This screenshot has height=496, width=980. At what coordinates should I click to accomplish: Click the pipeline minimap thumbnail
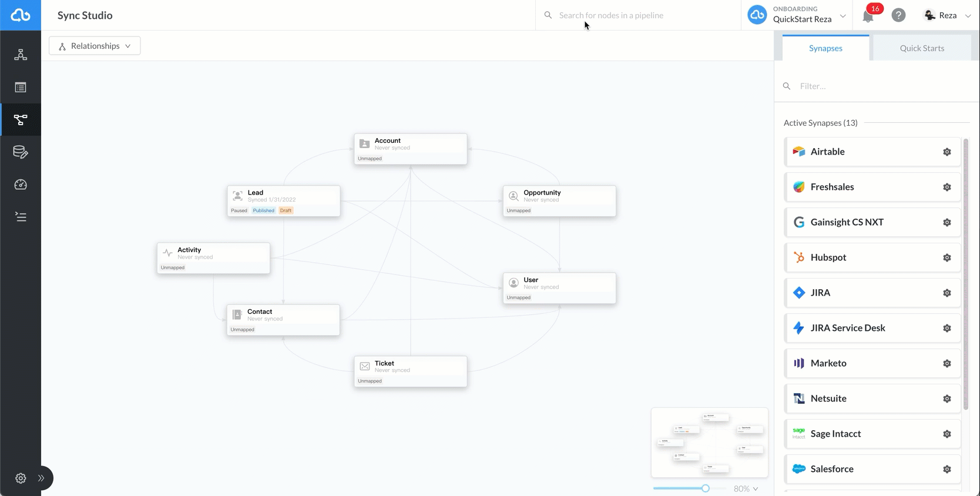tap(710, 443)
